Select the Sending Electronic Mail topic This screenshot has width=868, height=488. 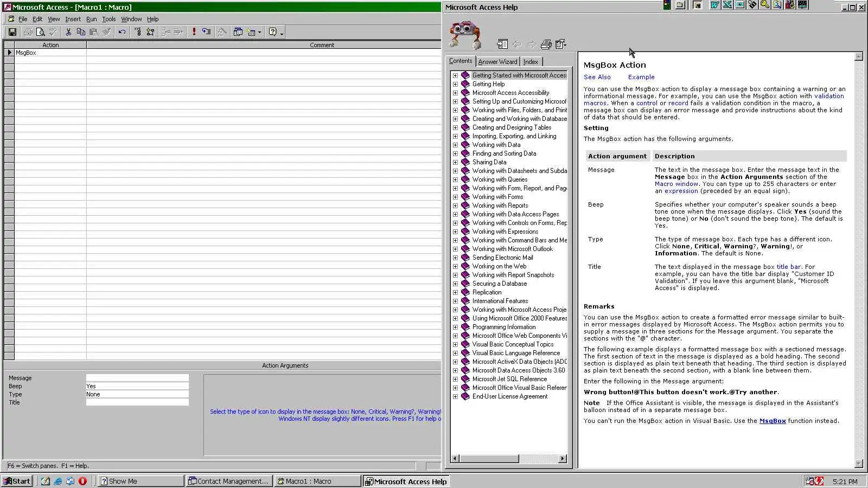(502, 258)
